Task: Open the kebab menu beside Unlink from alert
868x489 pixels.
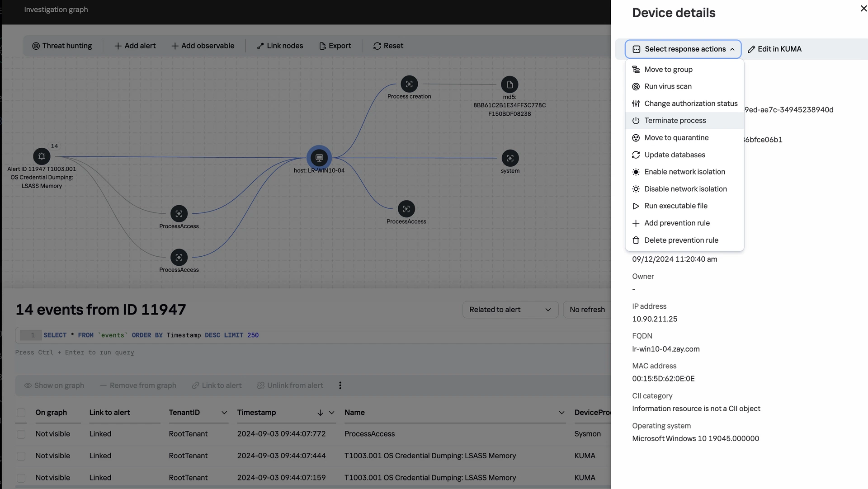Action: tap(340, 386)
